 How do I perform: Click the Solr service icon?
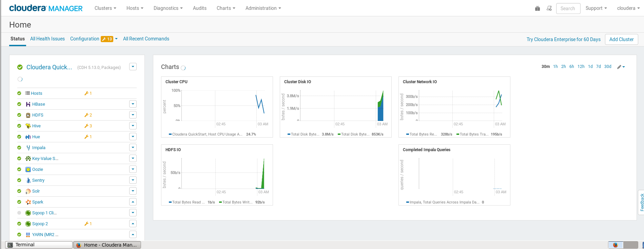28,191
